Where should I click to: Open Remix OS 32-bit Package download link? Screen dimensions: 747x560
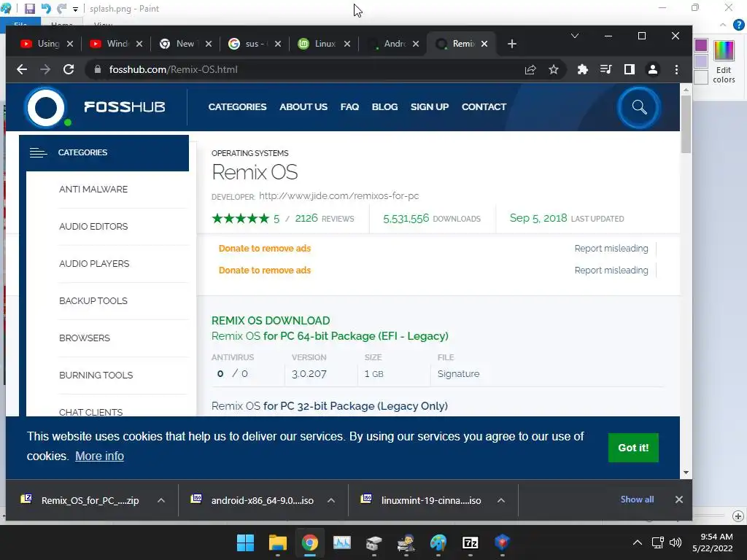[x=330, y=406]
